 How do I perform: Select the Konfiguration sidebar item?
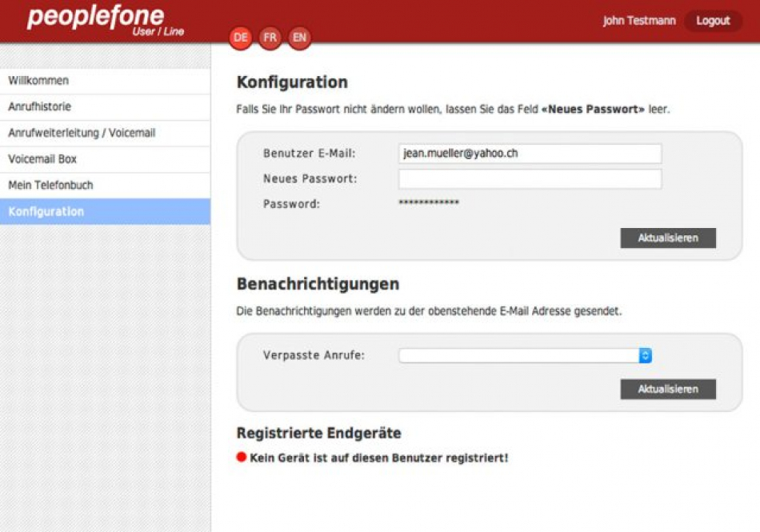point(105,211)
